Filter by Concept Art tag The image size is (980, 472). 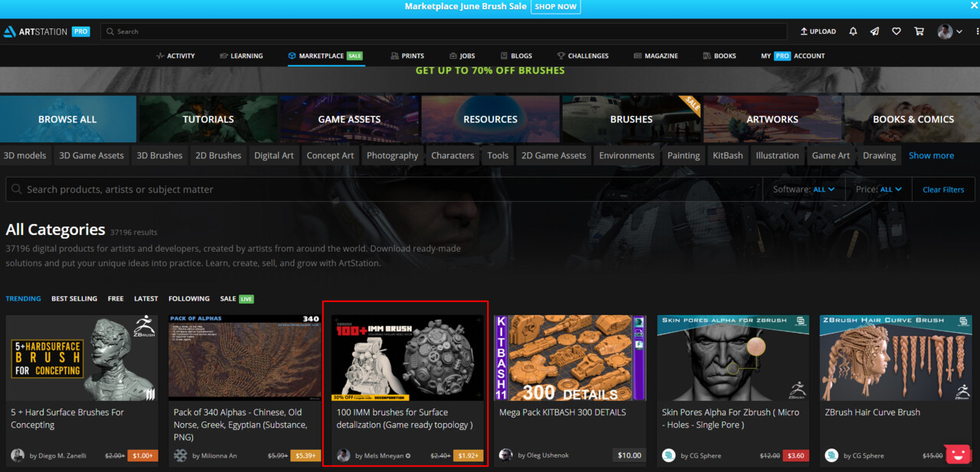(330, 155)
